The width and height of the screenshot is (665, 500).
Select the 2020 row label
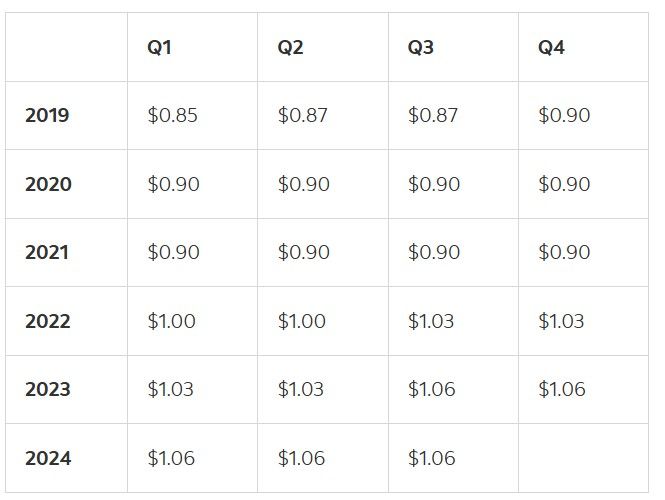48,184
